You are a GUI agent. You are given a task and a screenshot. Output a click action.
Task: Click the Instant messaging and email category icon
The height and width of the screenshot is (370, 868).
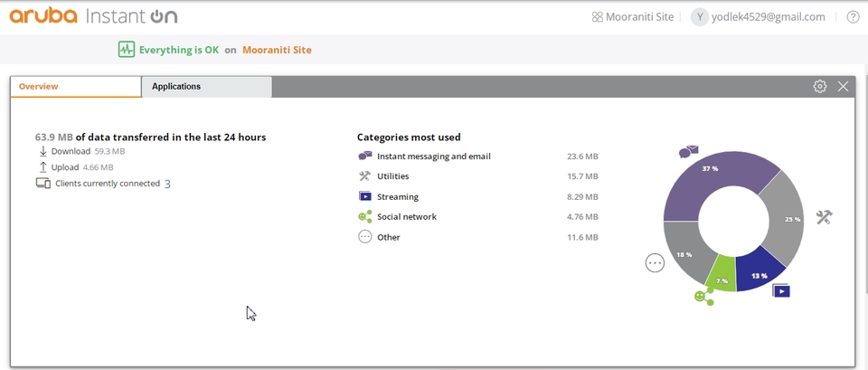365,157
